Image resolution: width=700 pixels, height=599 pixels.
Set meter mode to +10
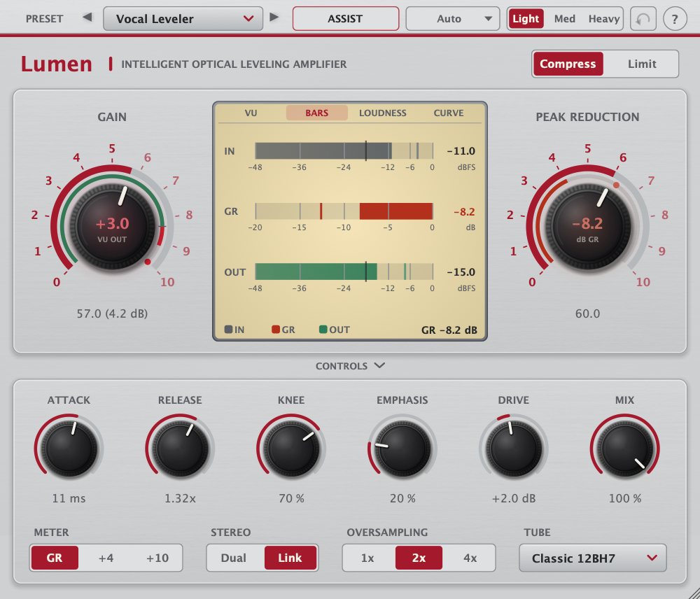click(157, 558)
